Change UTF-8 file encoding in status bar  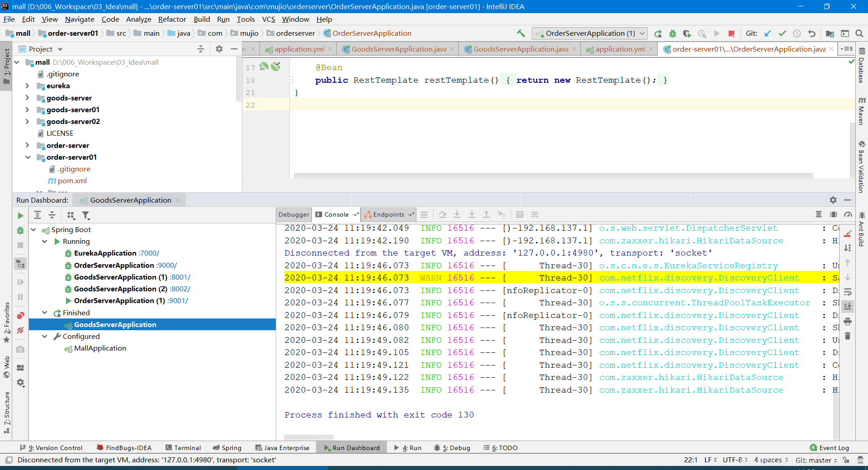(x=735, y=460)
